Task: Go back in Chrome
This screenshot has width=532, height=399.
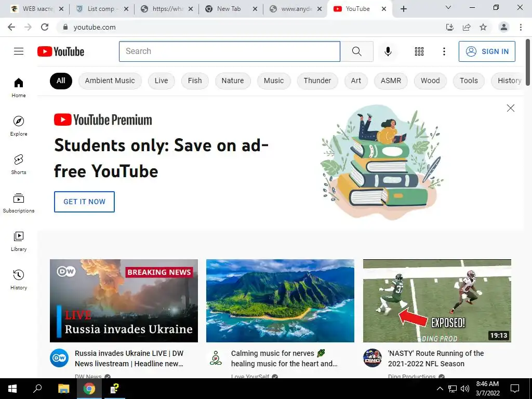Action: click(11, 27)
